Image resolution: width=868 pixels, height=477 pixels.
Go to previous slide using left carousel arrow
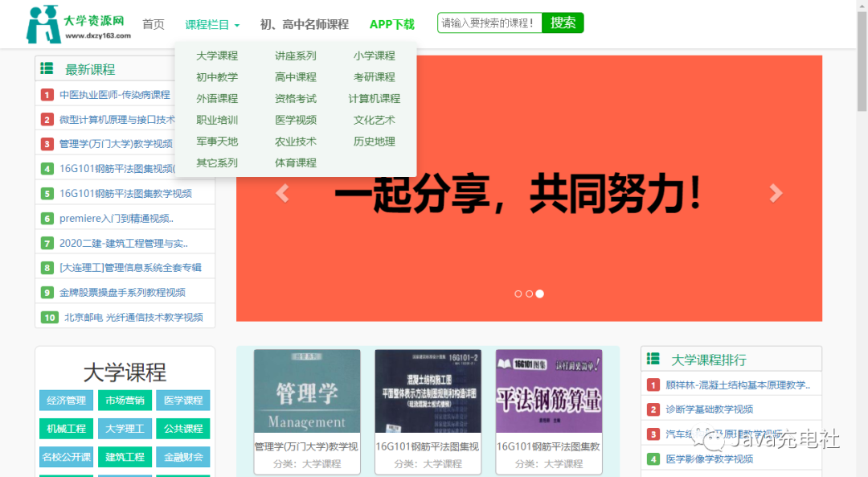[282, 193]
